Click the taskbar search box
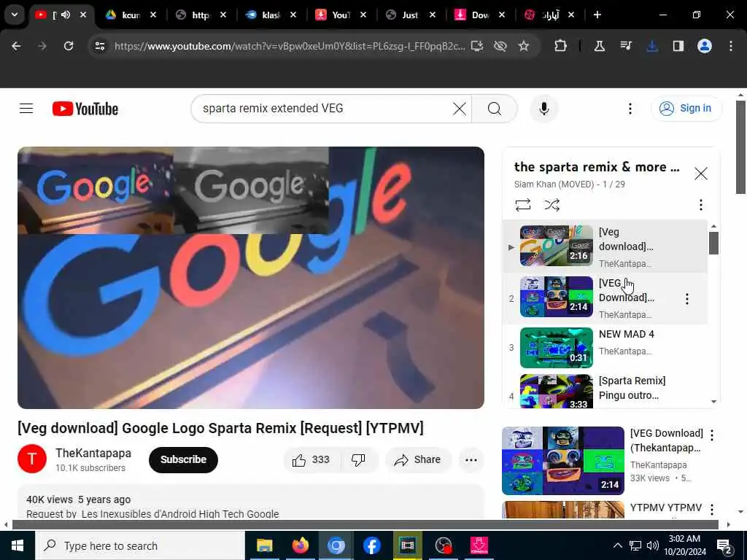This screenshot has height=560, width=747. pos(139,545)
